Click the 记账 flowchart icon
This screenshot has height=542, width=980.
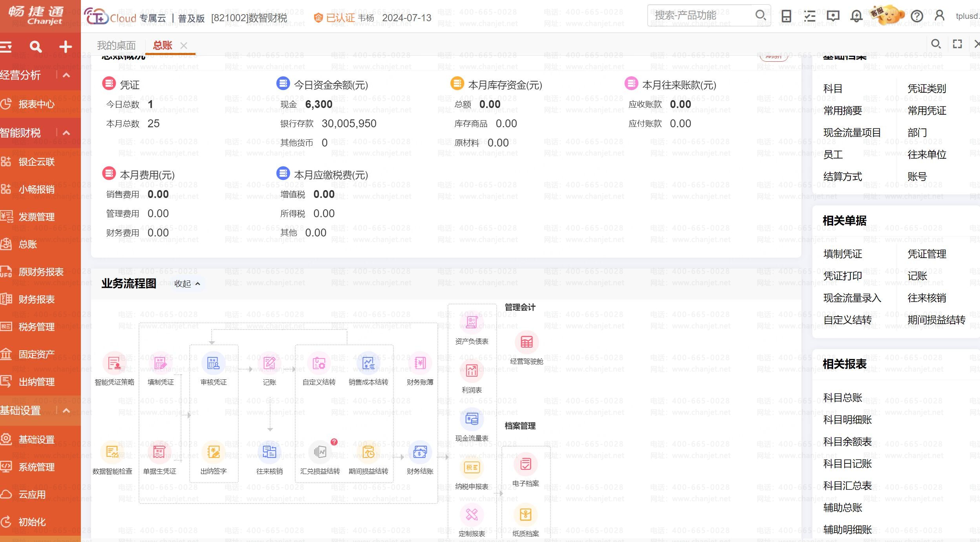(269, 363)
